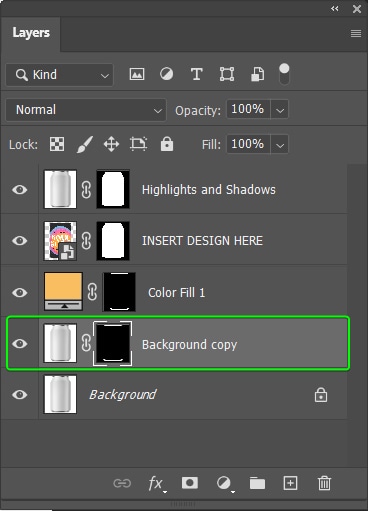Filter for shape layers icon

[x=227, y=74]
